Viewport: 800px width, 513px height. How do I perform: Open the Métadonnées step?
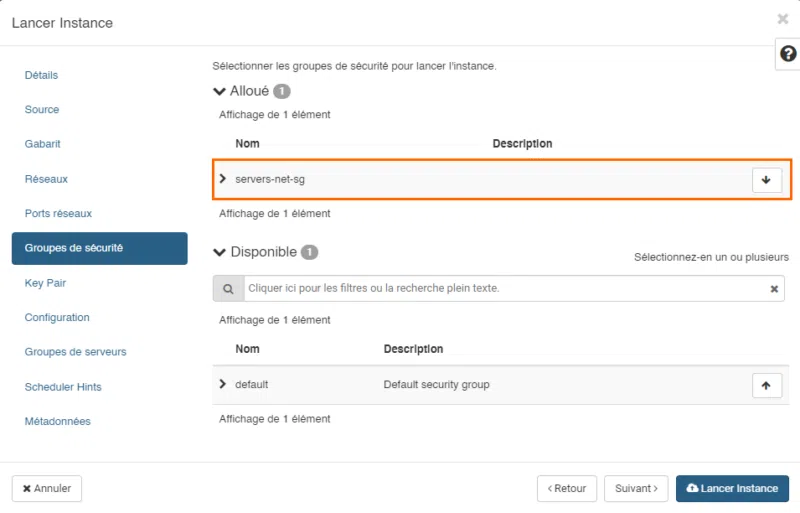pos(58,421)
